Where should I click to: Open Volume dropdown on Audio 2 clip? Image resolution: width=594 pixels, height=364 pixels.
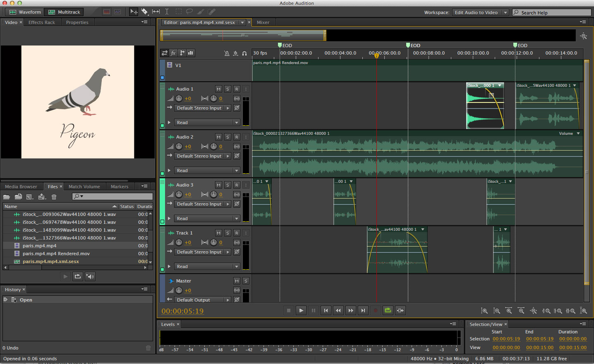tap(578, 134)
